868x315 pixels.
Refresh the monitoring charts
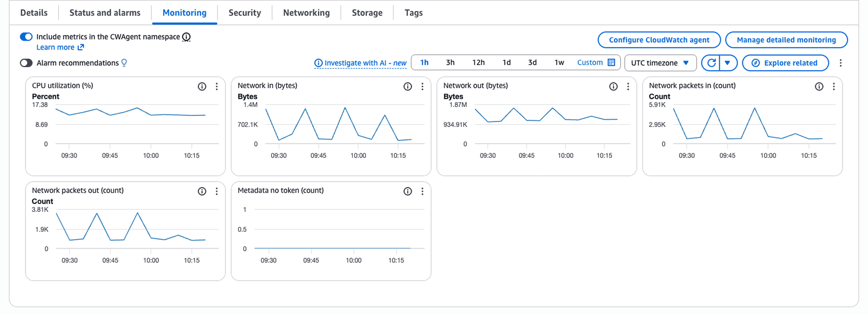pyautogui.click(x=711, y=63)
